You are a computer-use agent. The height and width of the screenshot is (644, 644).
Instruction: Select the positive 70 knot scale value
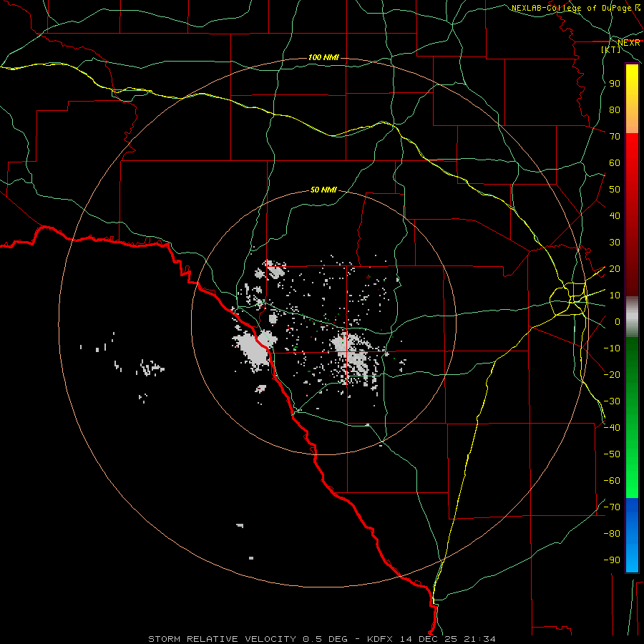tap(615, 137)
